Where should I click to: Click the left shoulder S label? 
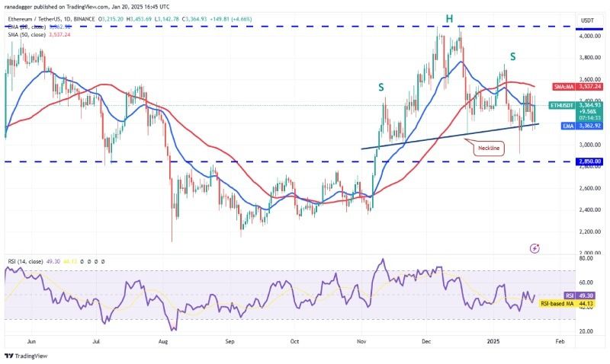pos(381,88)
